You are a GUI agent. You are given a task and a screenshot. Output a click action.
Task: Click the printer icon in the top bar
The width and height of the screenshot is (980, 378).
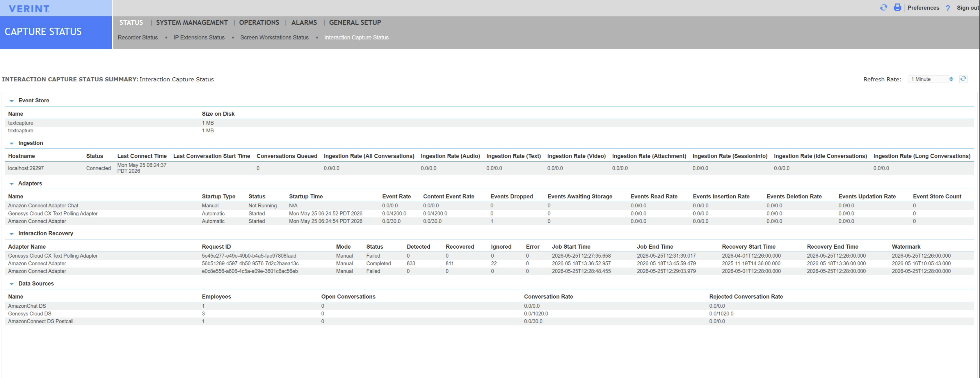coord(897,8)
